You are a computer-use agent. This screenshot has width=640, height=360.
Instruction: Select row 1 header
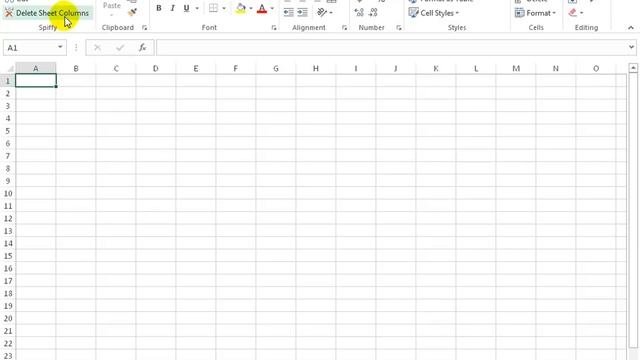click(x=8, y=81)
